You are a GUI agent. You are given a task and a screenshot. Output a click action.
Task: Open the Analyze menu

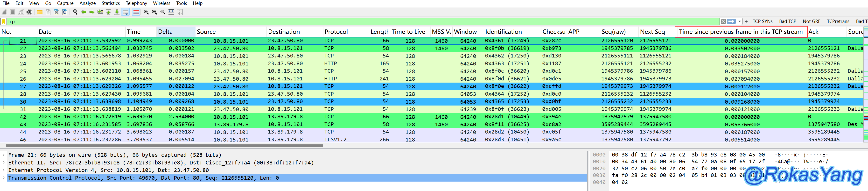tap(87, 3)
